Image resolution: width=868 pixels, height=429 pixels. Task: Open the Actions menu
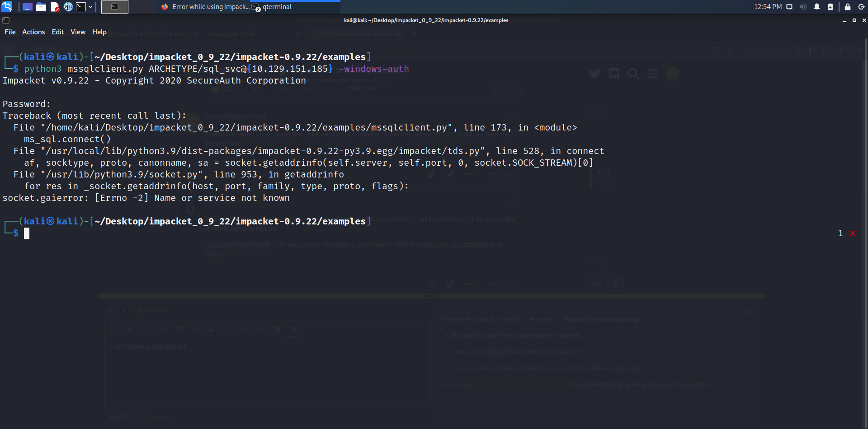[x=33, y=32]
